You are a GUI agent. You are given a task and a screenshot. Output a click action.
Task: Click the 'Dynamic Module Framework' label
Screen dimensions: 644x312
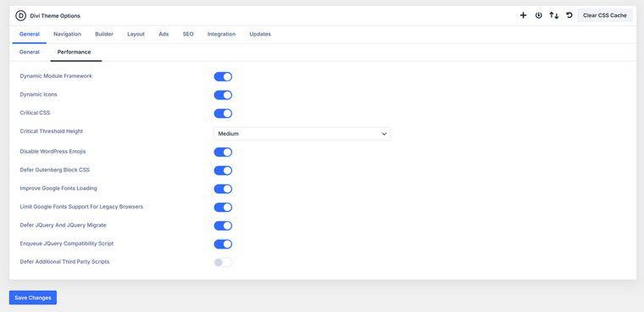[56, 76]
